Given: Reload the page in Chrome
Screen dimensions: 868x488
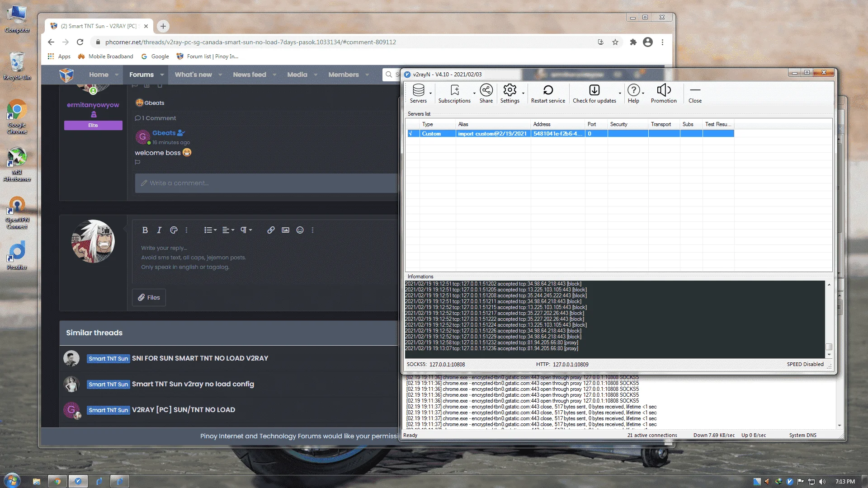Looking at the screenshot, I should click(x=80, y=42).
